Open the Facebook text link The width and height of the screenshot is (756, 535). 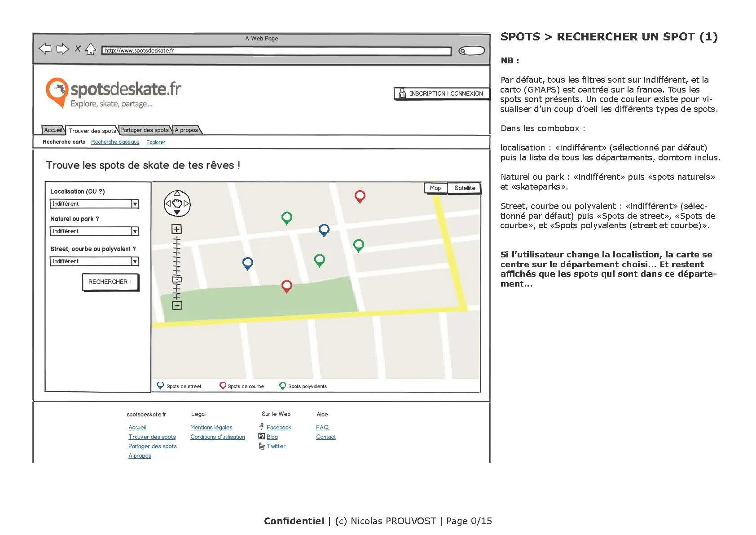279,428
